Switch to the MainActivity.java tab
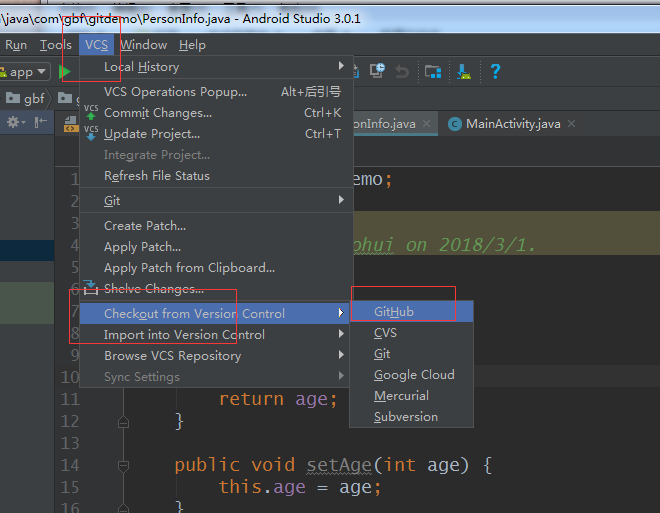Screen dimensions: 660x513 pyautogui.click(x=513, y=124)
